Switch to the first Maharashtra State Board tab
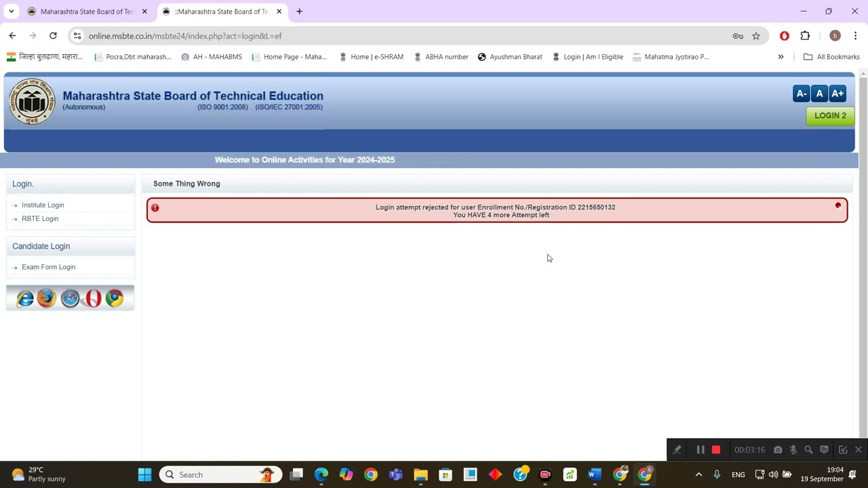The image size is (868, 488). (x=87, y=12)
